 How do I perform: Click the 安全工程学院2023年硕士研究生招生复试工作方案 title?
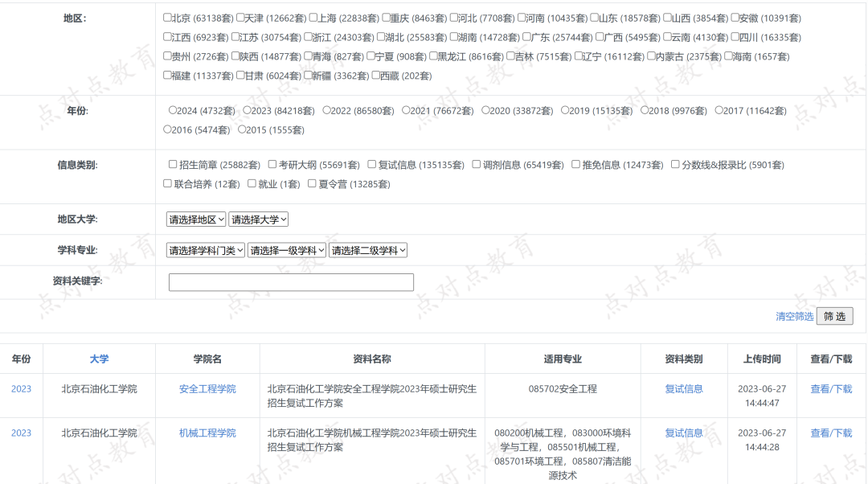372,396
